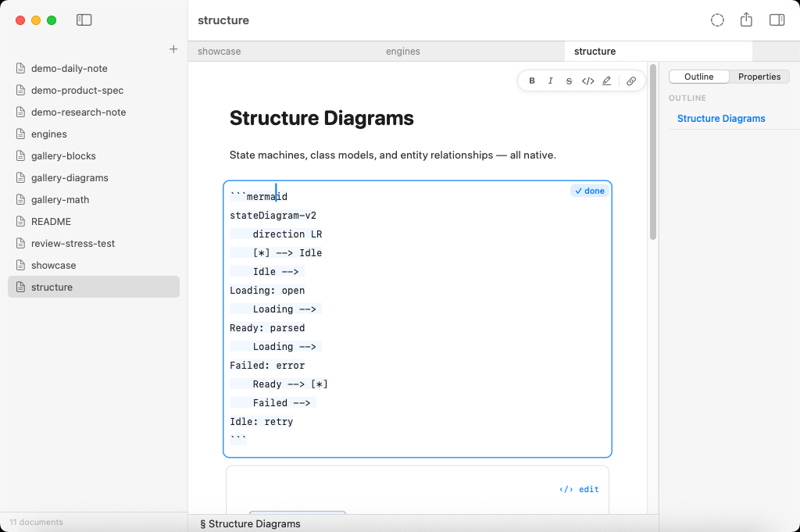Click the '11 documents' status text
Screen dimensions: 800x532
(x=36, y=523)
